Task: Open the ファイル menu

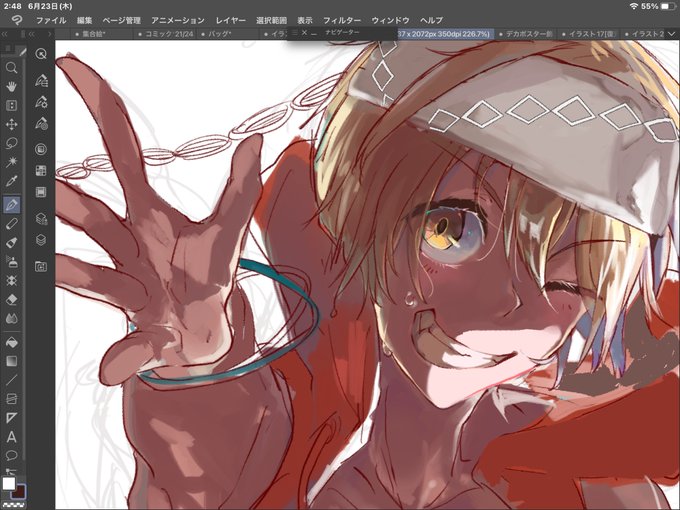Action: tap(51, 20)
